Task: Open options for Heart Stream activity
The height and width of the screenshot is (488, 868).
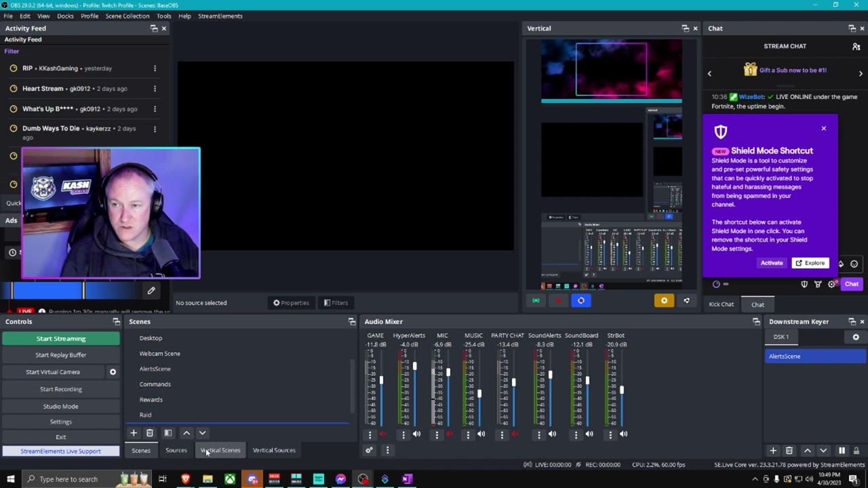Action: 155,89
